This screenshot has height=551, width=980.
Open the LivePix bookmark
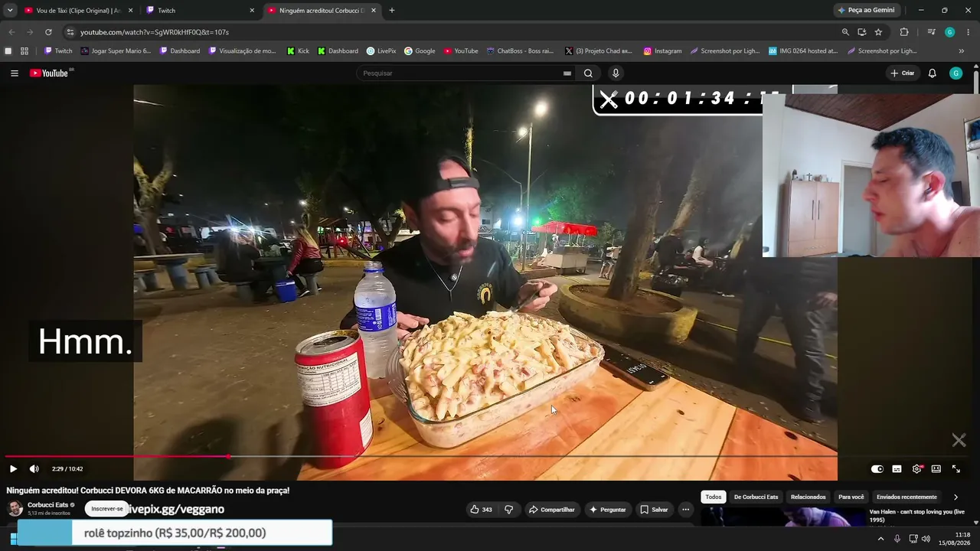click(381, 51)
